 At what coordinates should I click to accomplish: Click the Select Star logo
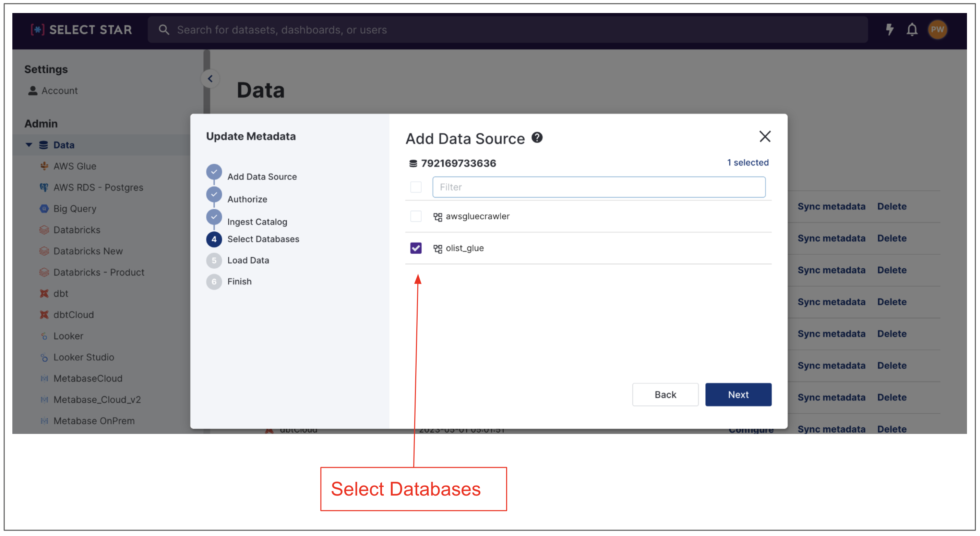pyautogui.click(x=81, y=30)
